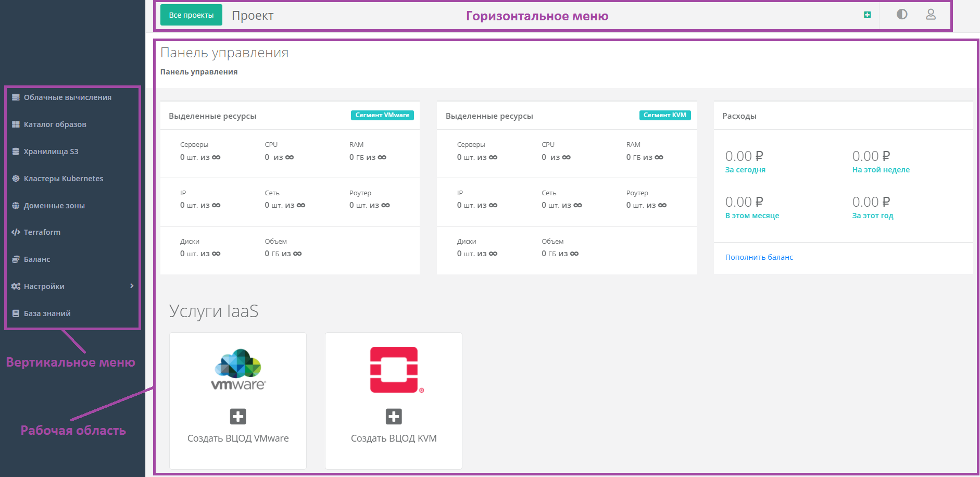Click the VMware logo image

point(238,370)
